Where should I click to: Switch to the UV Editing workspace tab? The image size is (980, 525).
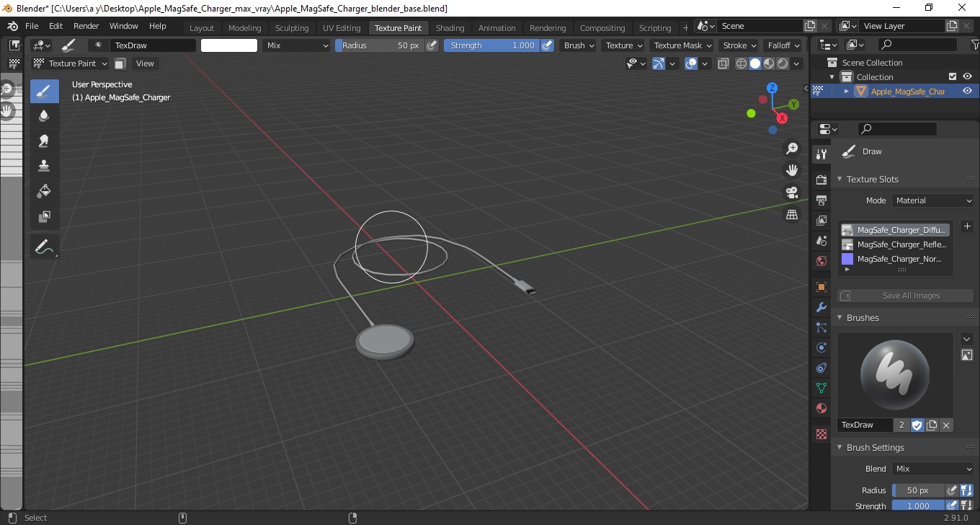342,28
